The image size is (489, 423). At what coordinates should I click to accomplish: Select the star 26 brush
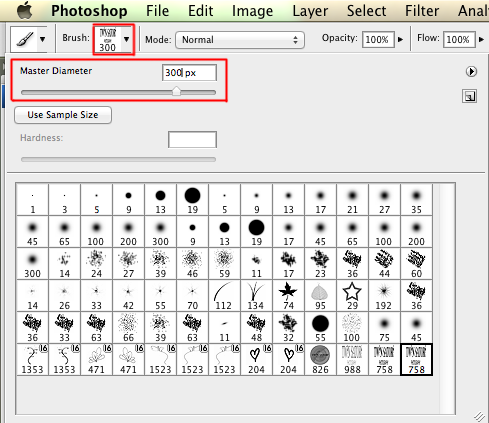pyautogui.click(x=64, y=295)
